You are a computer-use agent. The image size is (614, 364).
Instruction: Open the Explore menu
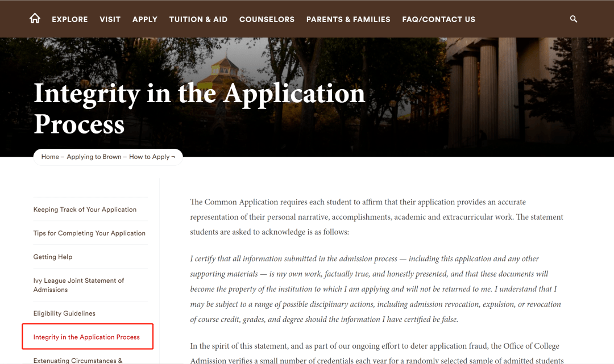(x=70, y=19)
